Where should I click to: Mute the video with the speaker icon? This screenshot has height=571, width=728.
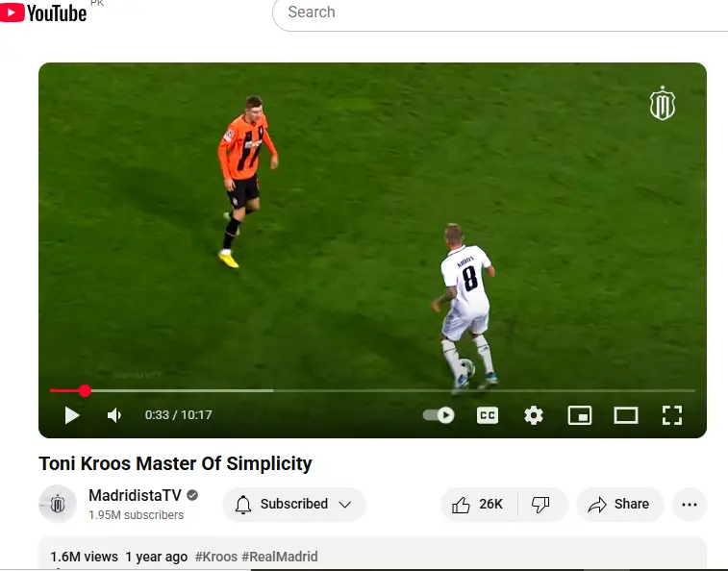click(114, 415)
